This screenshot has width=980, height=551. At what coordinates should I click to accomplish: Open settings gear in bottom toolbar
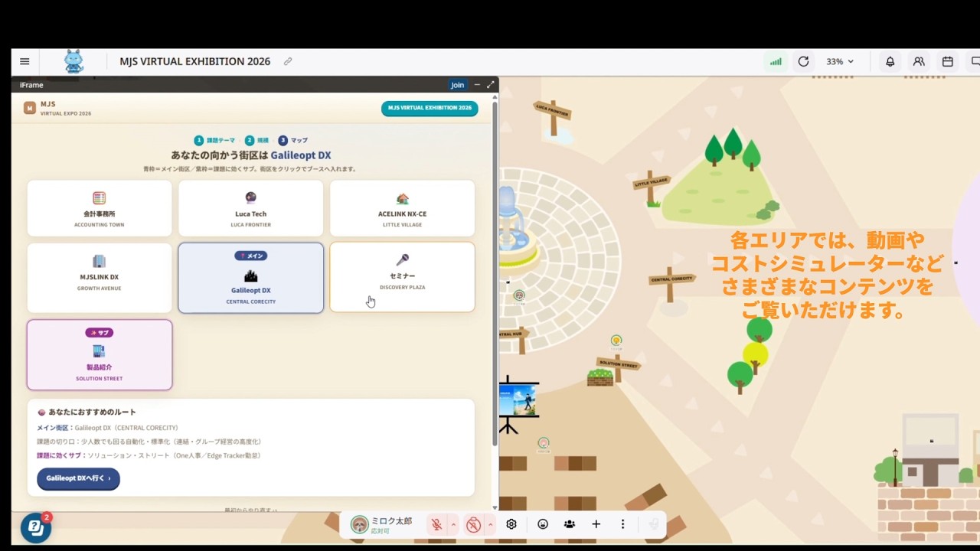511,524
